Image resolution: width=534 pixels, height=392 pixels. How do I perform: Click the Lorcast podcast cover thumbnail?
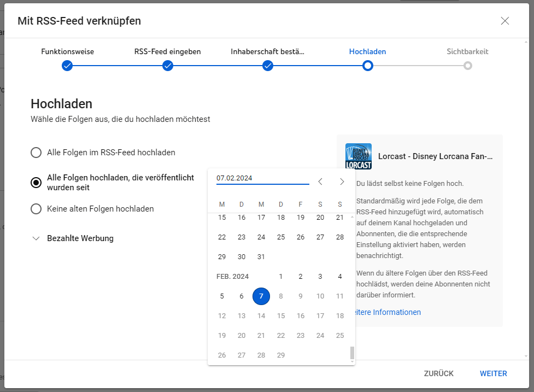tap(359, 156)
